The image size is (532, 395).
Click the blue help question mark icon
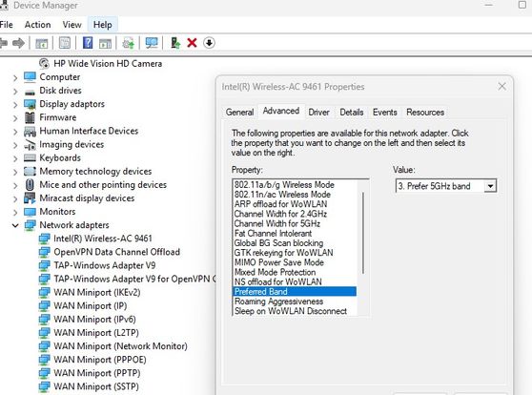pos(88,43)
